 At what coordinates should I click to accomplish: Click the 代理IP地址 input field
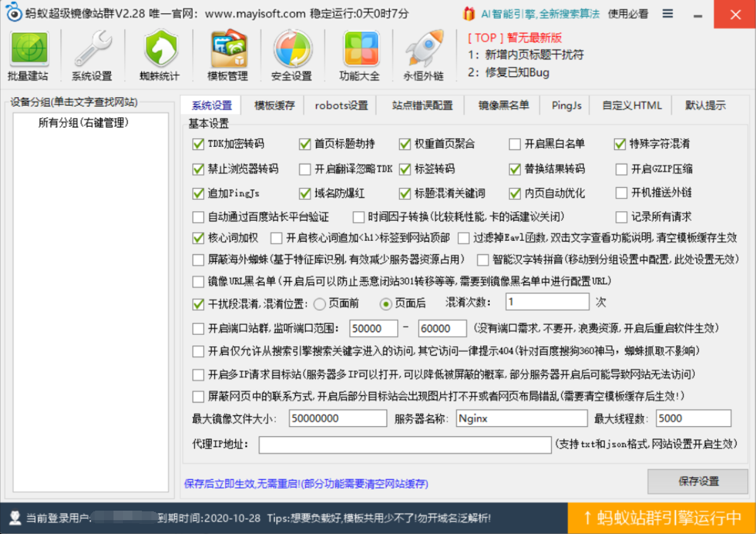(405, 444)
